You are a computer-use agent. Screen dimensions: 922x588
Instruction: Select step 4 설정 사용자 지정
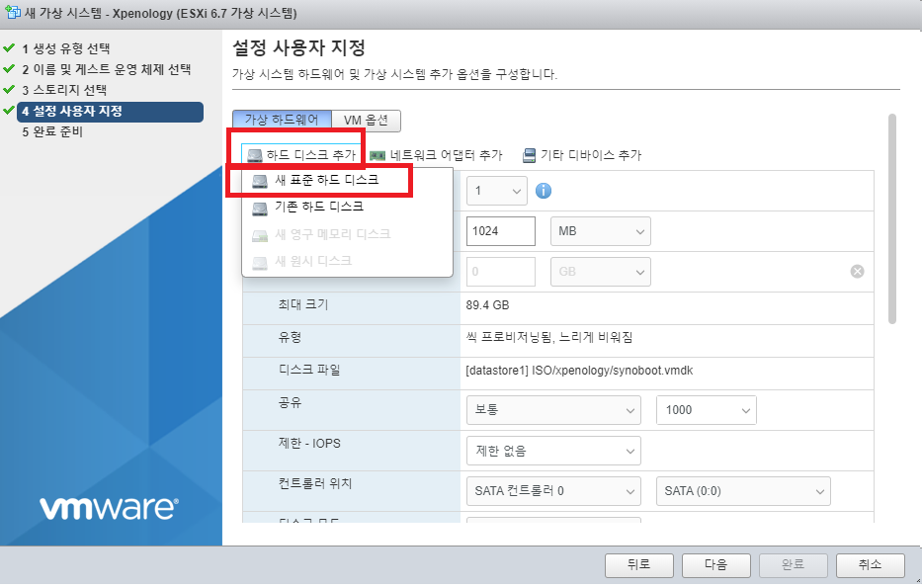(x=110, y=111)
